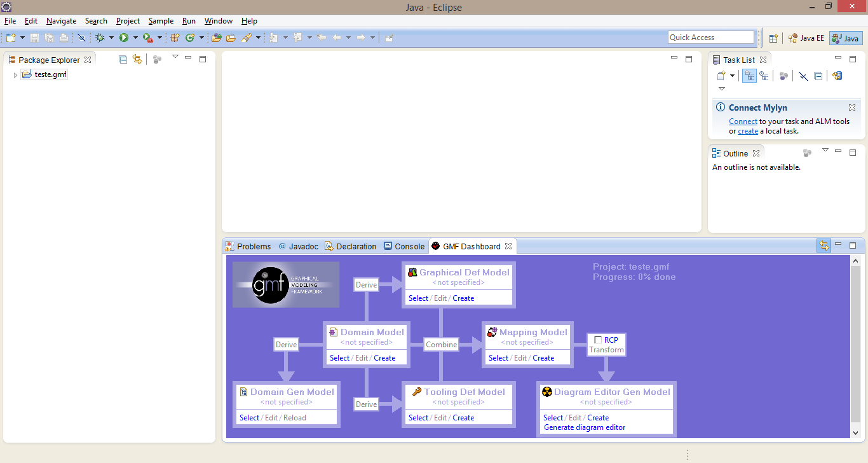The image size is (868, 463).
Task: Open the New wizard dropdown arrow
Action: point(22,38)
